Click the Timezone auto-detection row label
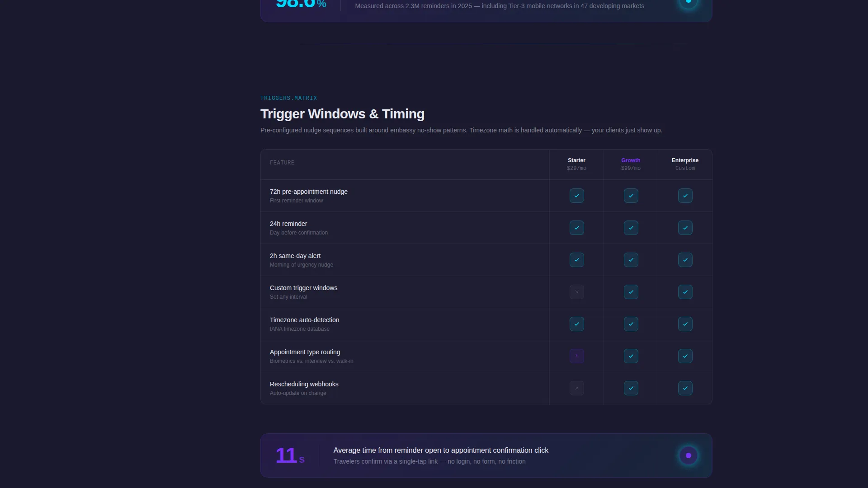The width and height of the screenshot is (868, 488). click(304, 320)
